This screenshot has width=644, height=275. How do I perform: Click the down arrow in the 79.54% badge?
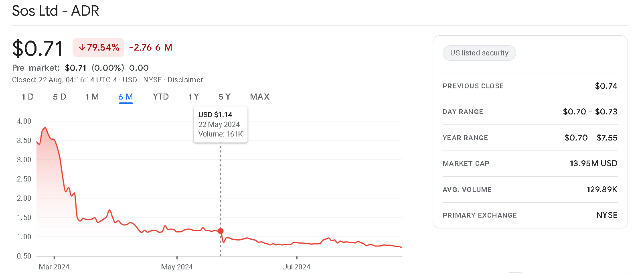click(x=82, y=48)
